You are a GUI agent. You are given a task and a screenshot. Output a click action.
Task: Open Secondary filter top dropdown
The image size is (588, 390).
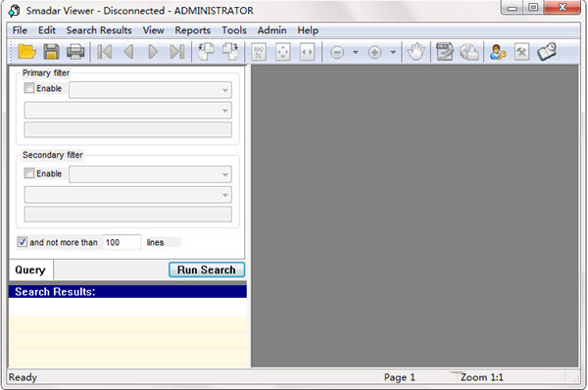click(x=150, y=174)
